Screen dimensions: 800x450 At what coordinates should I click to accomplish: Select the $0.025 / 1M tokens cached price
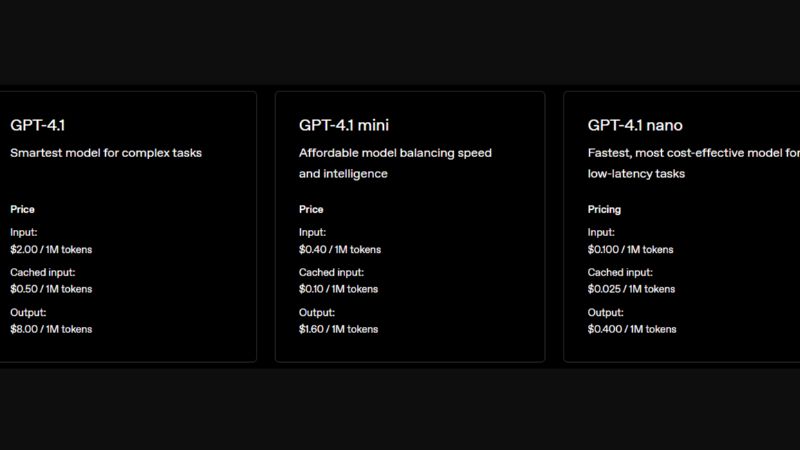click(x=631, y=289)
